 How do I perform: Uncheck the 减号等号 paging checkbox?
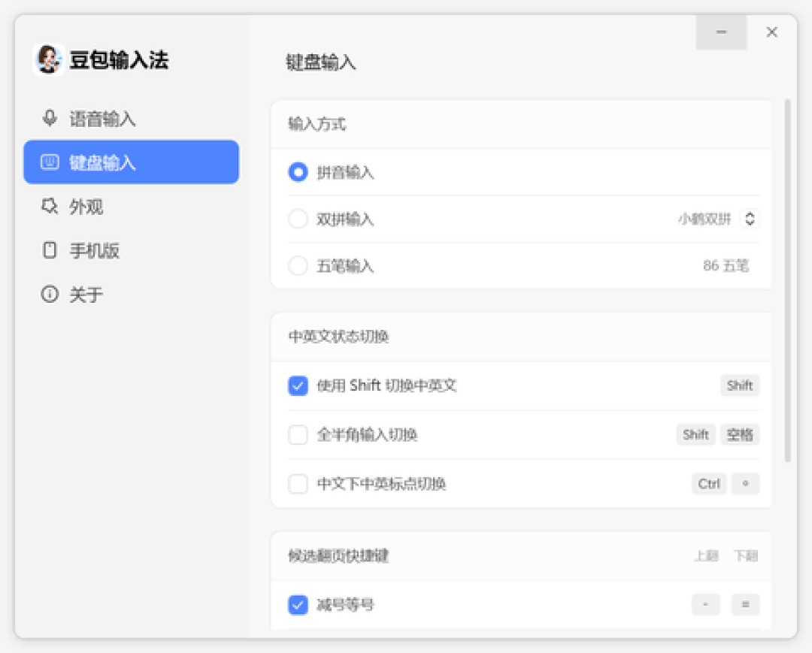298,604
